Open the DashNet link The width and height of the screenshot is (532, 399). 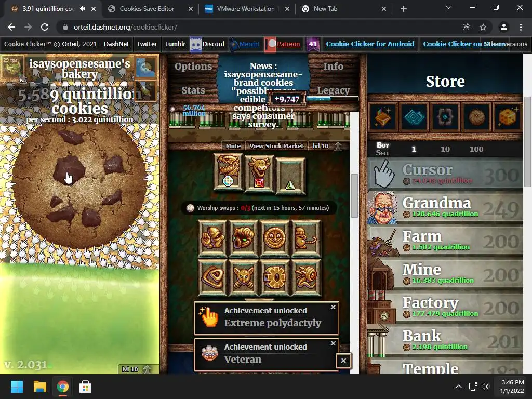(116, 44)
